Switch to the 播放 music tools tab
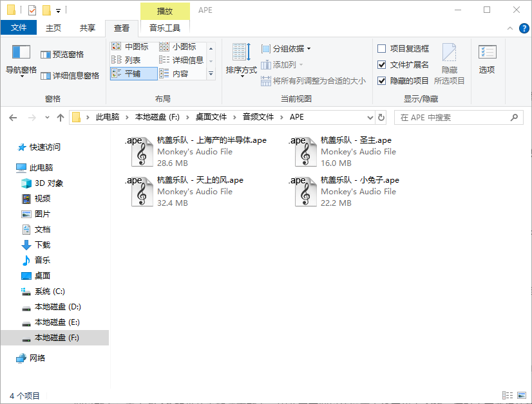This screenshot has width=532, height=404. [x=164, y=10]
